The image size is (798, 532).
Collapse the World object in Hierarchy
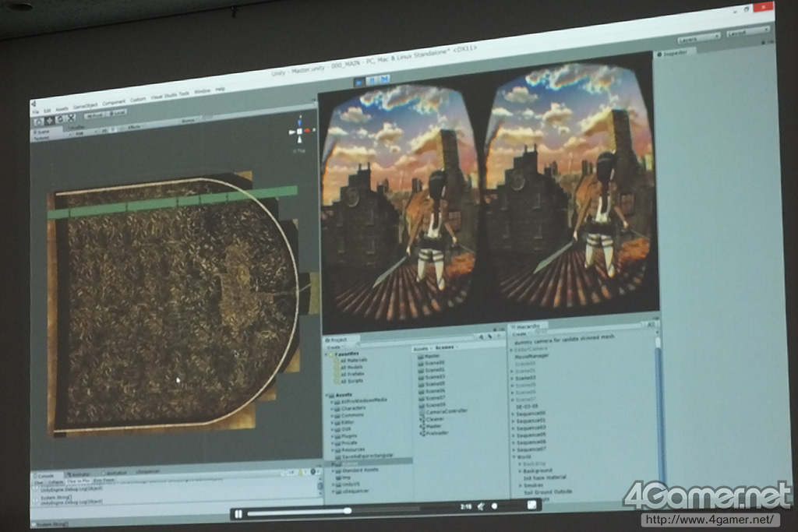click(514, 456)
